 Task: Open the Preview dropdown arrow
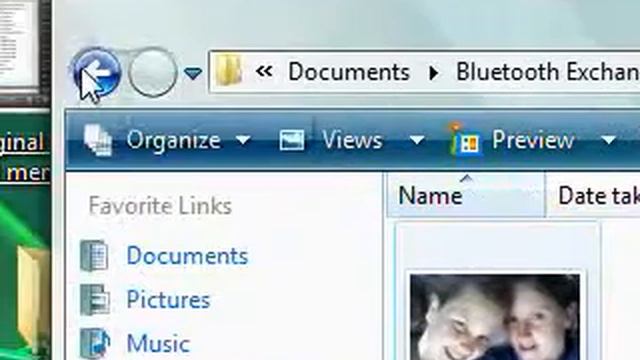click(x=609, y=140)
